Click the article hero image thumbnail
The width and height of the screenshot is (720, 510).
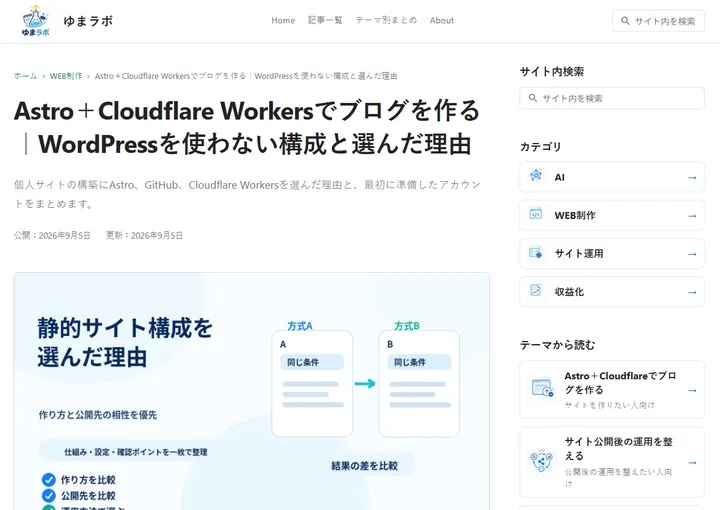point(252,391)
